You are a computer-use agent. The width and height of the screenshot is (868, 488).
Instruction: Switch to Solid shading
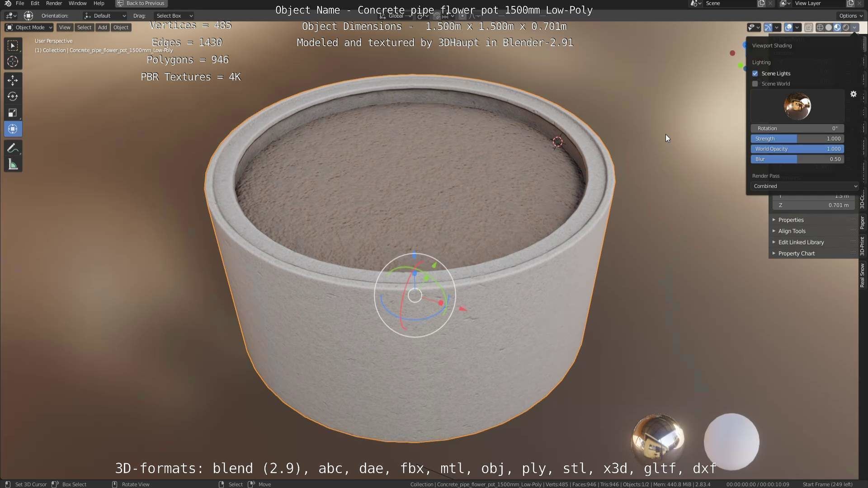tap(829, 28)
